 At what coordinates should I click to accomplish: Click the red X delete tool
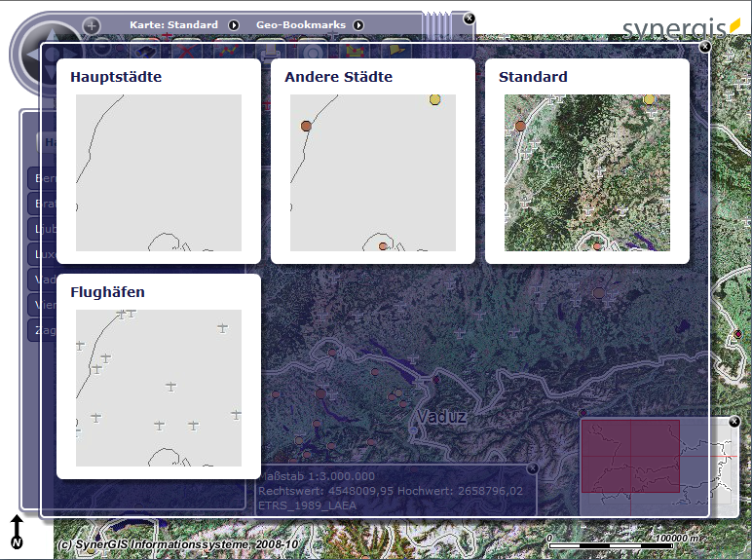[x=186, y=50]
